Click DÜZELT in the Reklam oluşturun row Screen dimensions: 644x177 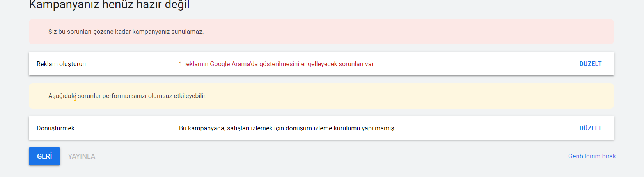click(590, 64)
